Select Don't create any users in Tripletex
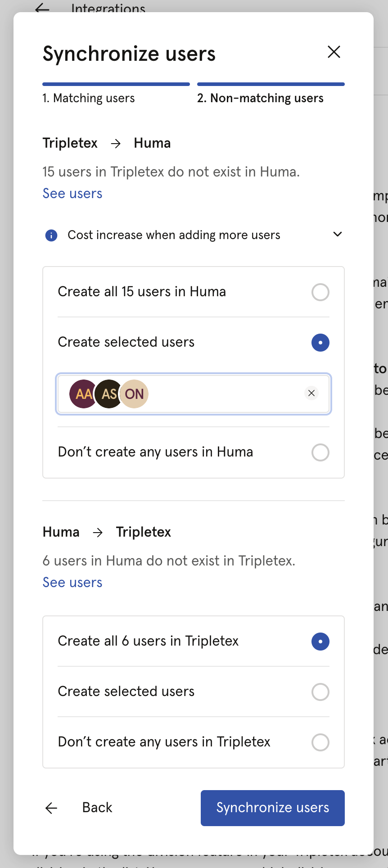The width and height of the screenshot is (388, 868). (x=320, y=742)
